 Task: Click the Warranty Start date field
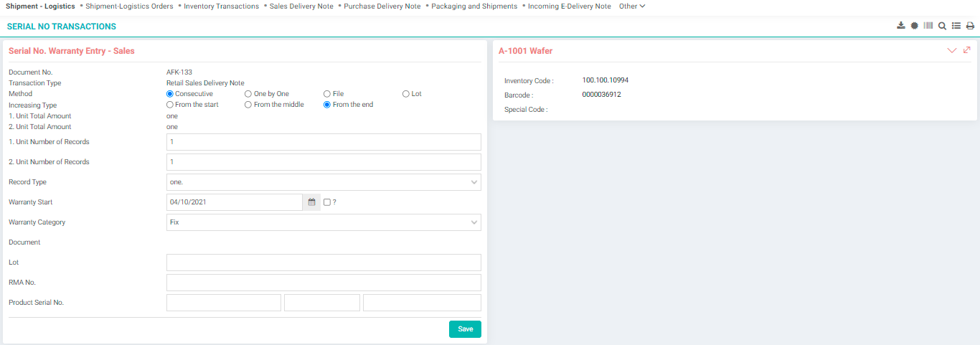235,202
